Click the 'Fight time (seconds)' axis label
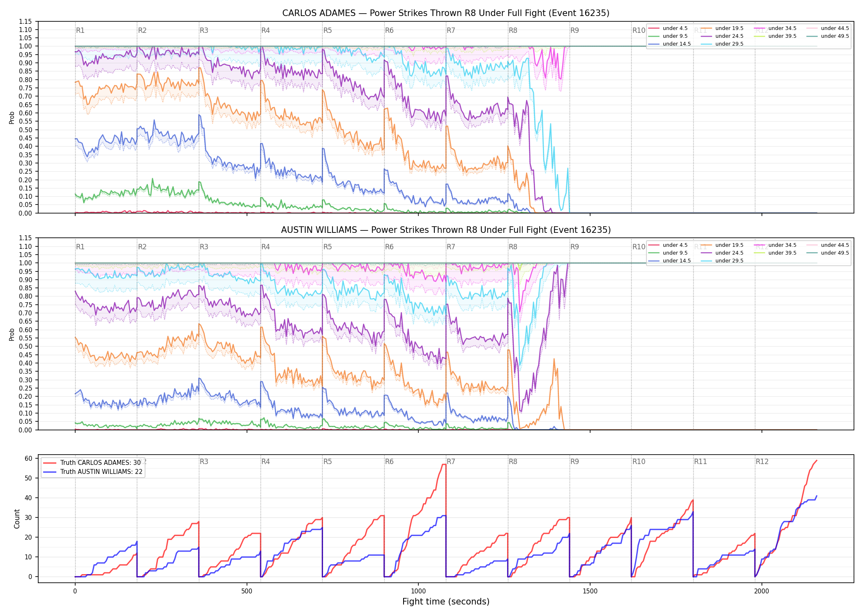Image resolution: width=863 pixels, height=616 pixels. tap(446, 602)
